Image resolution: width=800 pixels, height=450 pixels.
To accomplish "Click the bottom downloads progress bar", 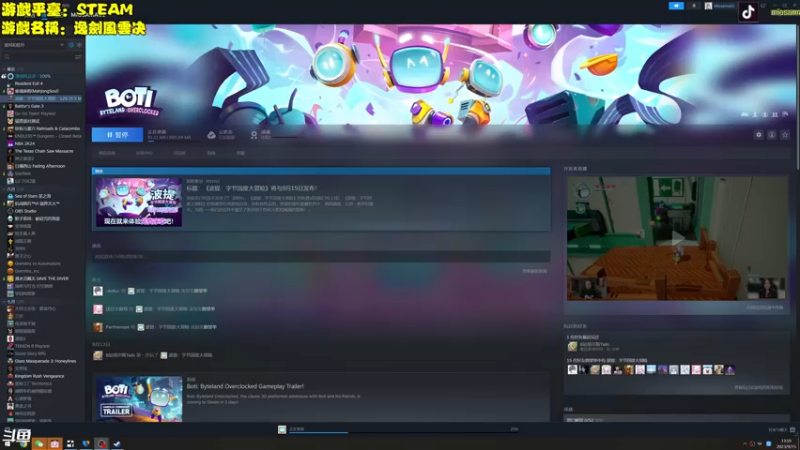I will pos(404,433).
